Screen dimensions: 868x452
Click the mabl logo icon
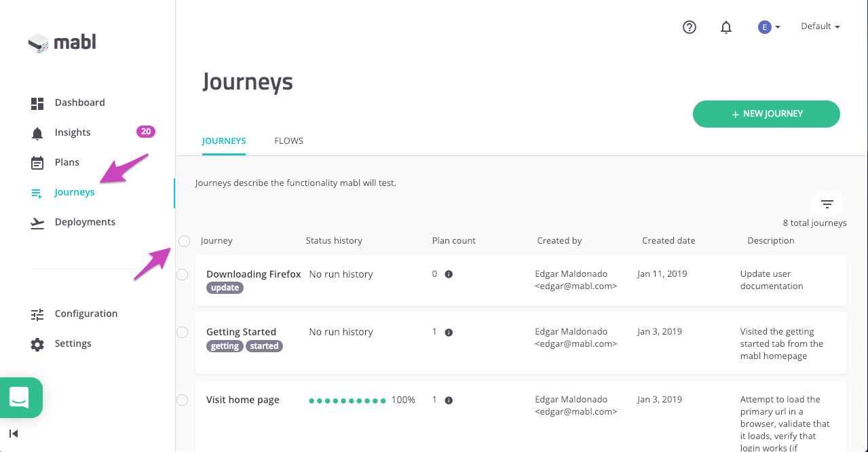[38, 43]
